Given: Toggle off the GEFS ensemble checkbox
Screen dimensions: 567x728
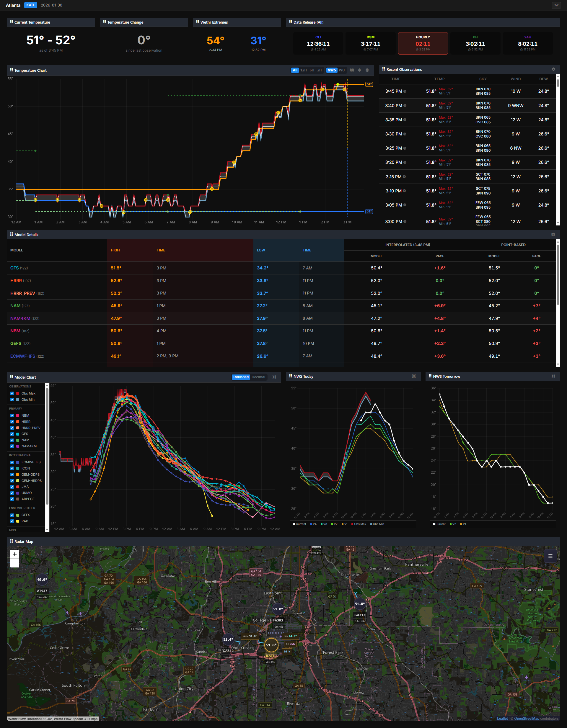Looking at the screenshot, I should 12,515.
